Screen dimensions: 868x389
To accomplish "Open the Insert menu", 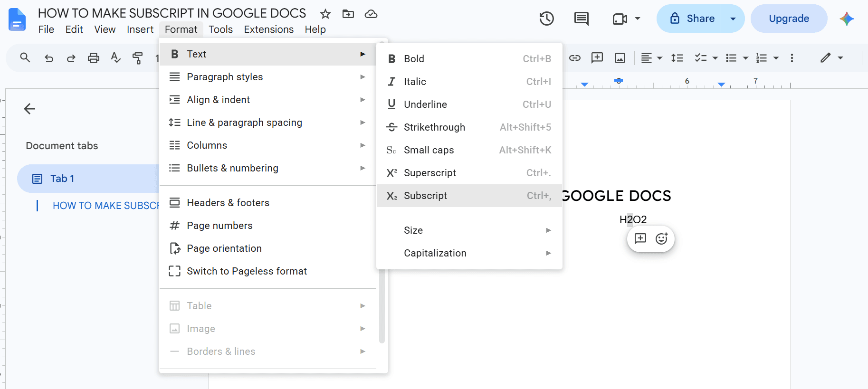I will [140, 29].
